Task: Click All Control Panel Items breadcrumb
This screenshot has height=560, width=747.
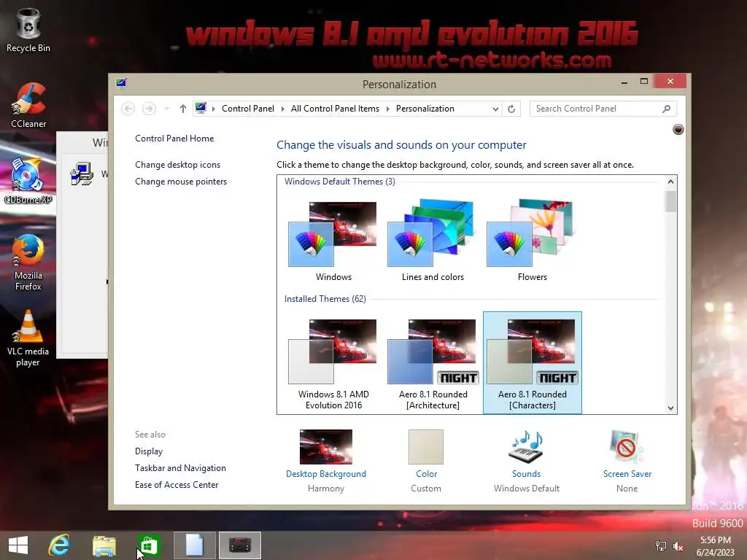Action: (335, 109)
